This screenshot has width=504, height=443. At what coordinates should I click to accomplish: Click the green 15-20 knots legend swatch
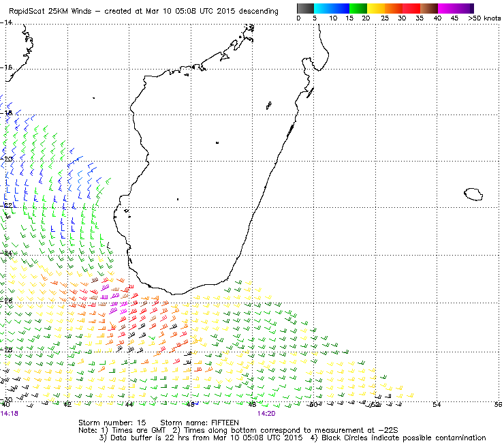tap(358, 8)
